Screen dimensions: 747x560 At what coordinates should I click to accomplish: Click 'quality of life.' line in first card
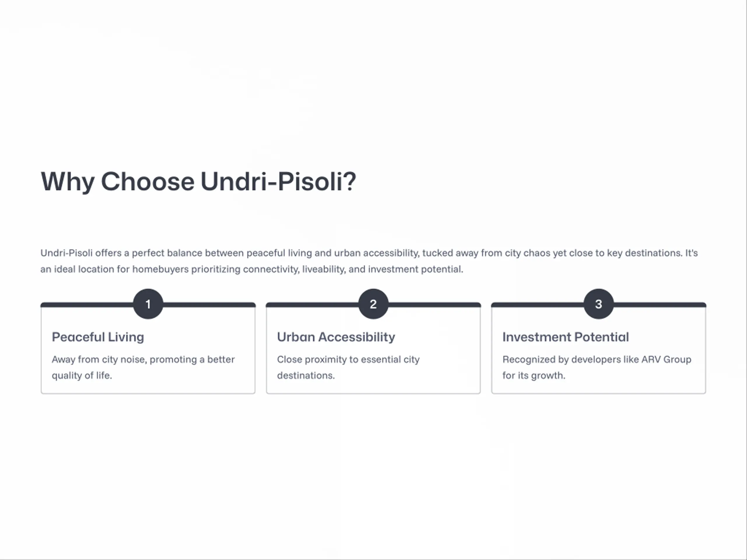82,375
